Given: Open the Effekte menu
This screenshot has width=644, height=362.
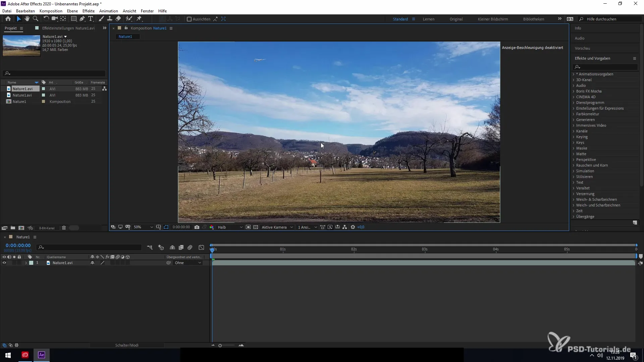Looking at the screenshot, I should (x=89, y=11).
